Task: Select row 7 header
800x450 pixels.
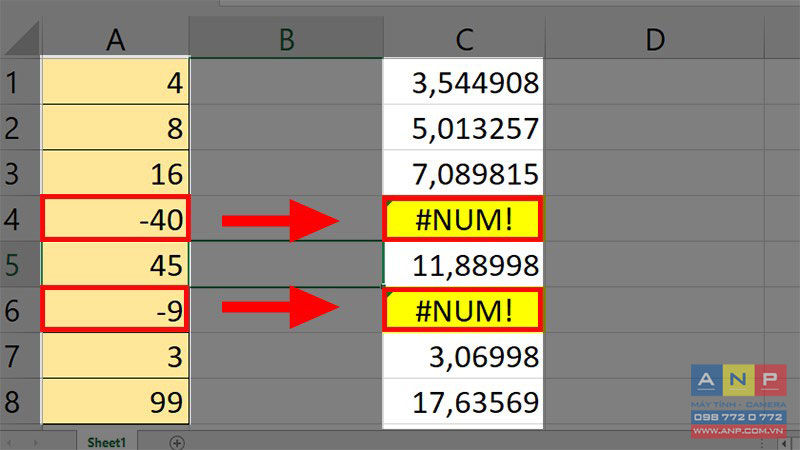Action: pyautogui.click(x=20, y=356)
